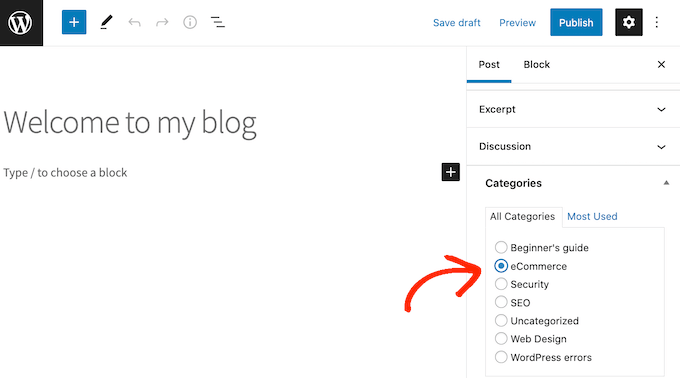Click the Preview link
The height and width of the screenshot is (378, 680).
pos(517,23)
